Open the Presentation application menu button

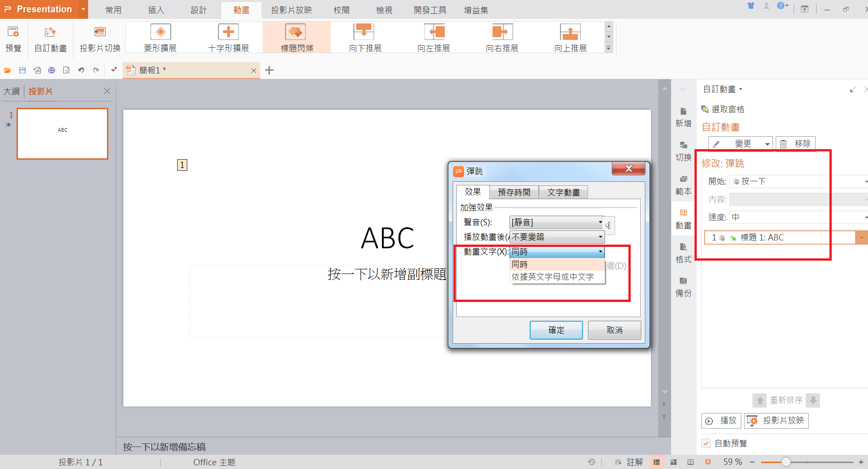[44, 9]
